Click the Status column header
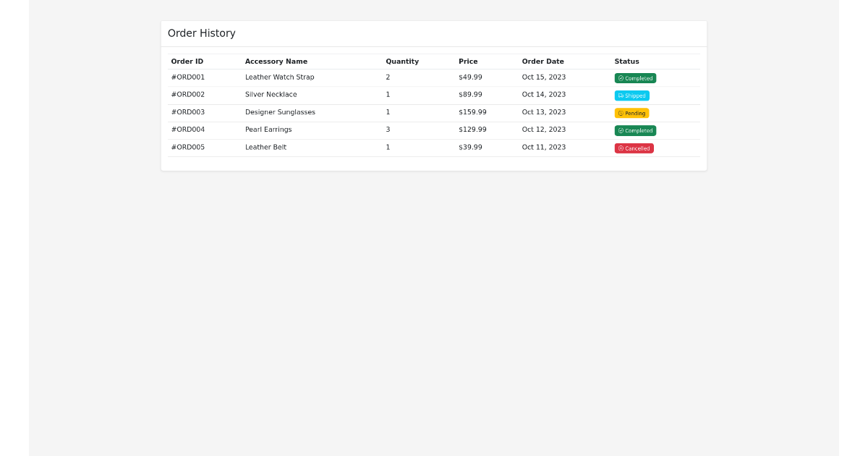 (626, 61)
